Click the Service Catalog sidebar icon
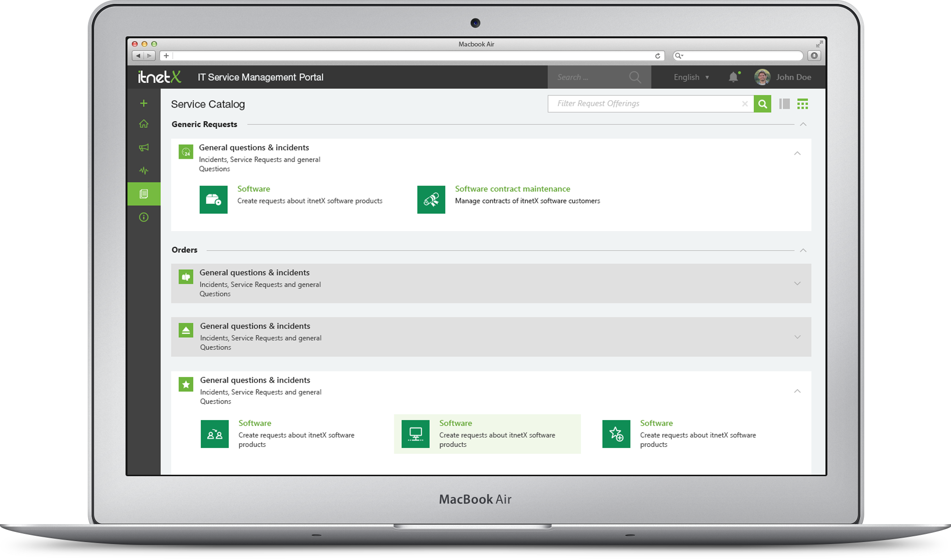The width and height of the screenshot is (951, 560). [x=145, y=193]
